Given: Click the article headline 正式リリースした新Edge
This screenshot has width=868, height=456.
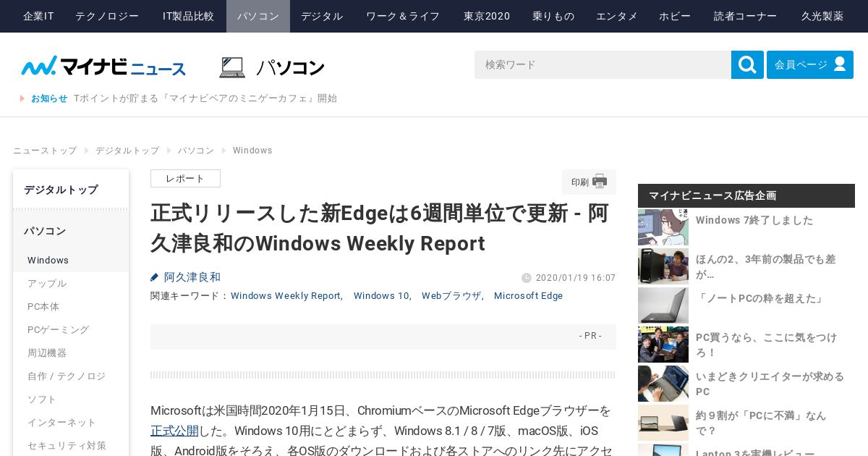Looking at the screenshot, I should pyautogui.click(x=380, y=228).
